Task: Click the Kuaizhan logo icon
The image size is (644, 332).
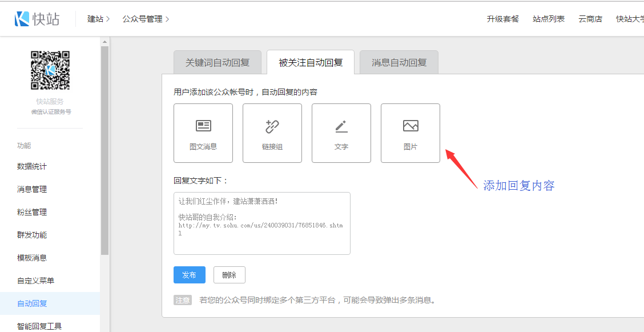Action: [22, 19]
